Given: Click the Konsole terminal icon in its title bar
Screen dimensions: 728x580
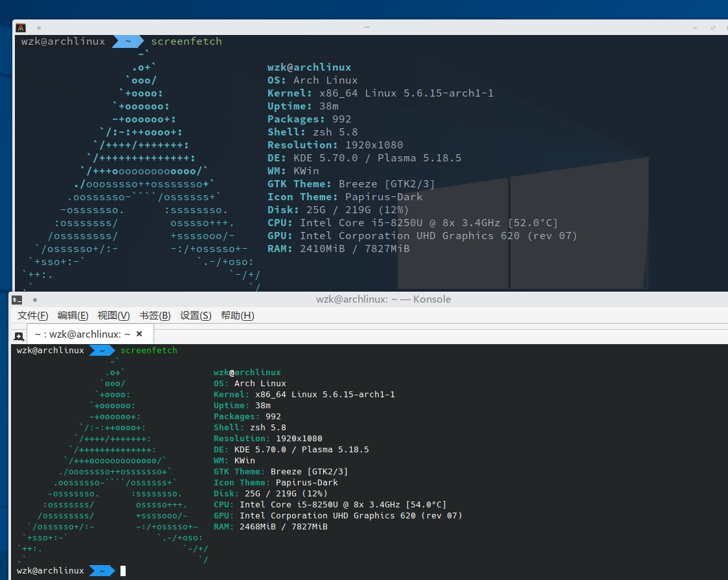Looking at the screenshot, I should pyautogui.click(x=17, y=300).
